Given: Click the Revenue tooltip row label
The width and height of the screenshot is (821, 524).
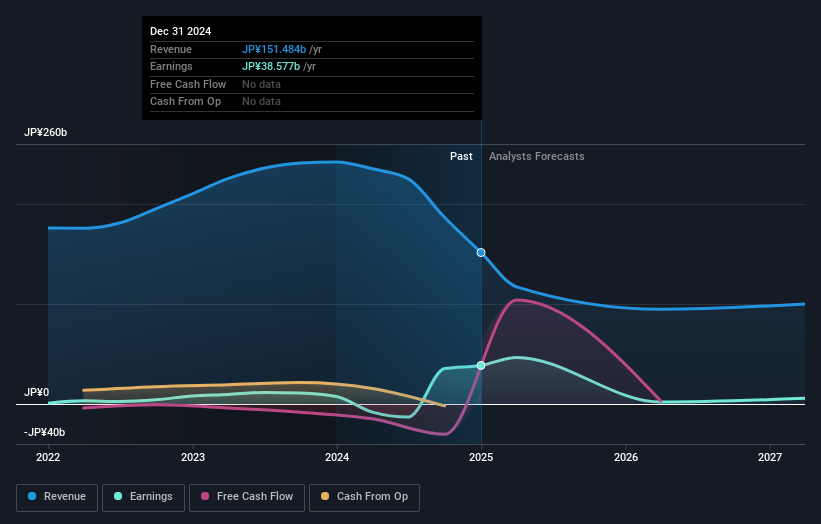Looking at the screenshot, I should (171, 49).
